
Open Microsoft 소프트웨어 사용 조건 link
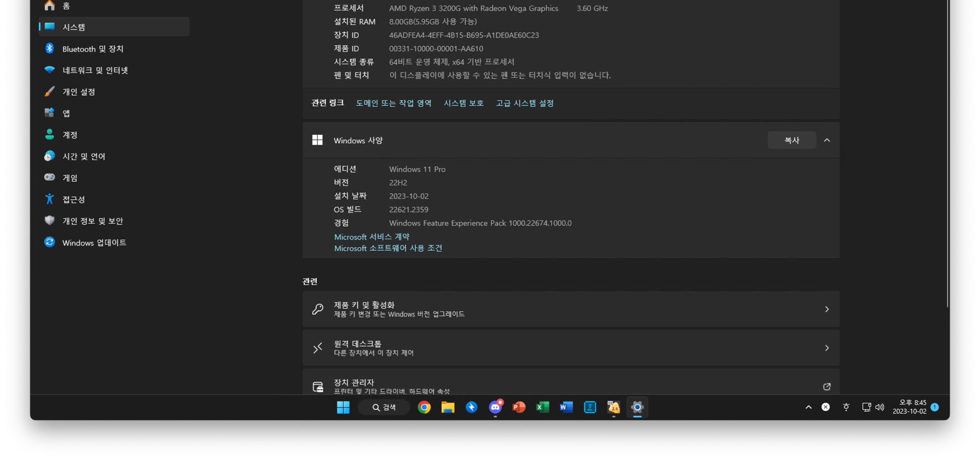(x=388, y=248)
